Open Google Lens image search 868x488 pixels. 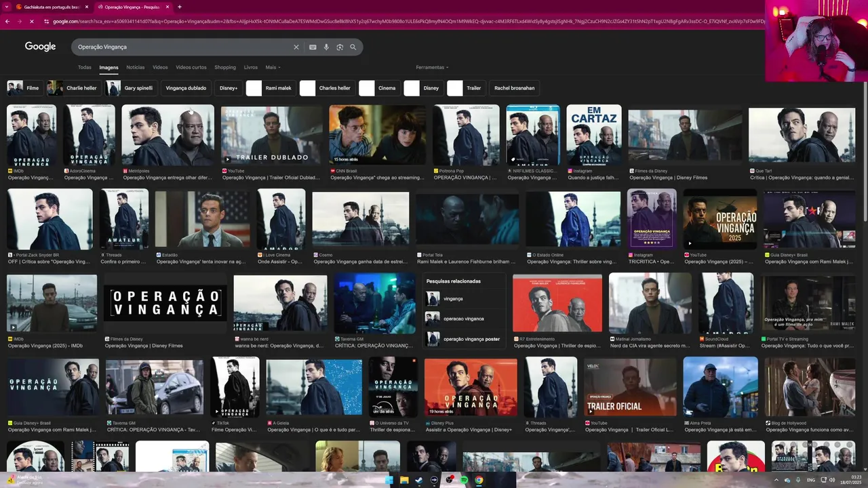(340, 47)
